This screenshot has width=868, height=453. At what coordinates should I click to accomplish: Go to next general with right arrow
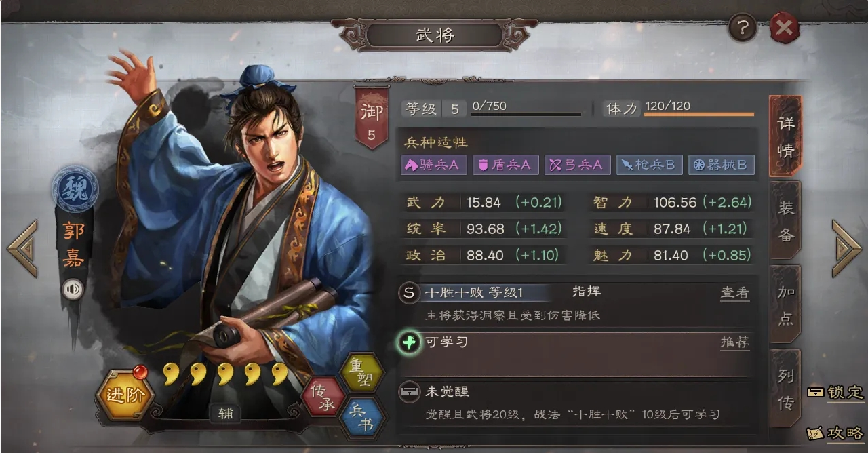(x=846, y=248)
